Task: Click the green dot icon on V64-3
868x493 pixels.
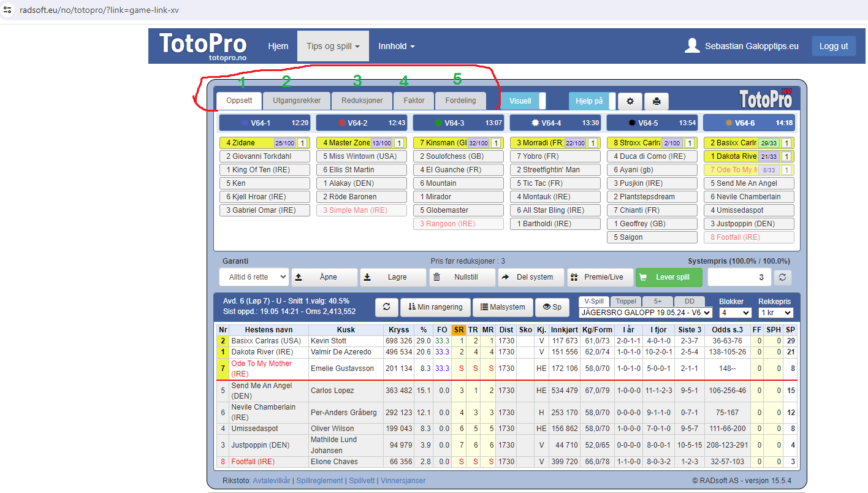Action: [x=438, y=123]
